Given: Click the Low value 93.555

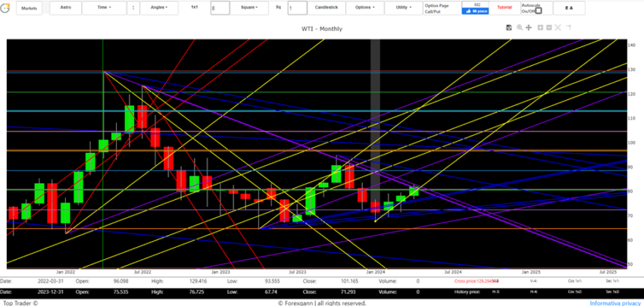Looking at the screenshot, I should pos(273,281).
